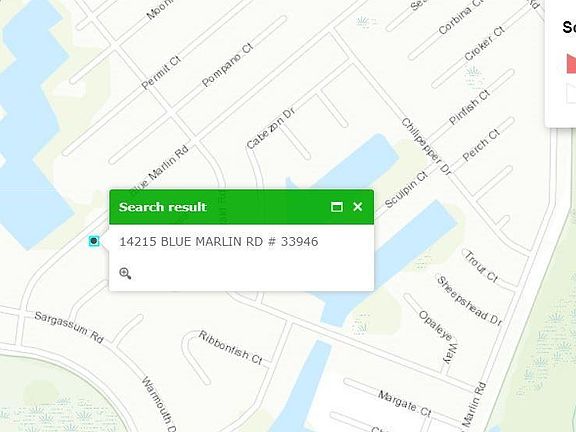Click the green Search result title bar
This screenshot has width=576, height=432.
(x=241, y=207)
